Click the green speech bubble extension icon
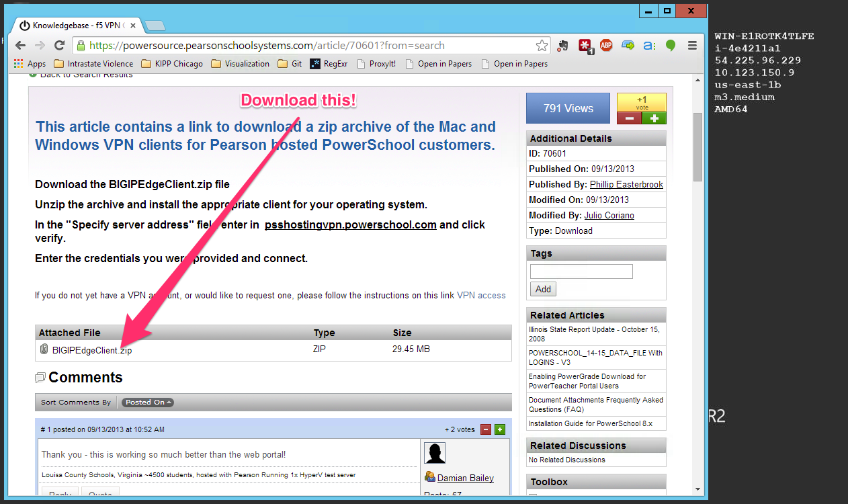The image size is (848, 504). (x=670, y=46)
